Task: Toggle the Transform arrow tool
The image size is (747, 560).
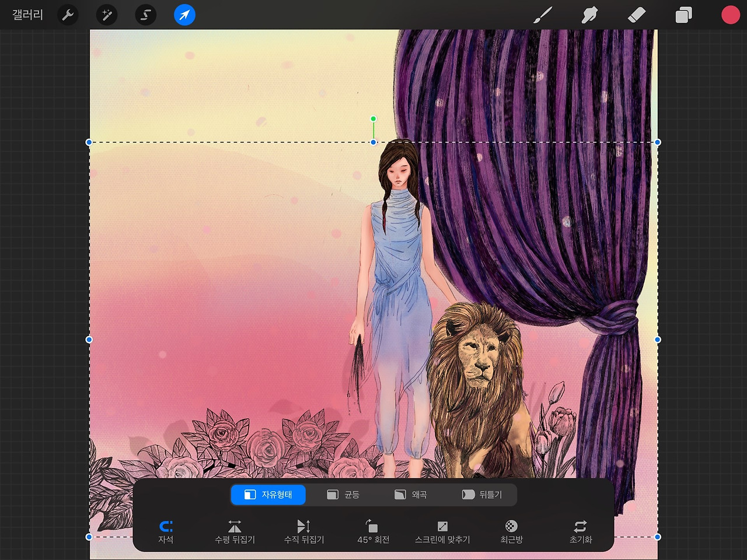Action: [x=184, y=15]
